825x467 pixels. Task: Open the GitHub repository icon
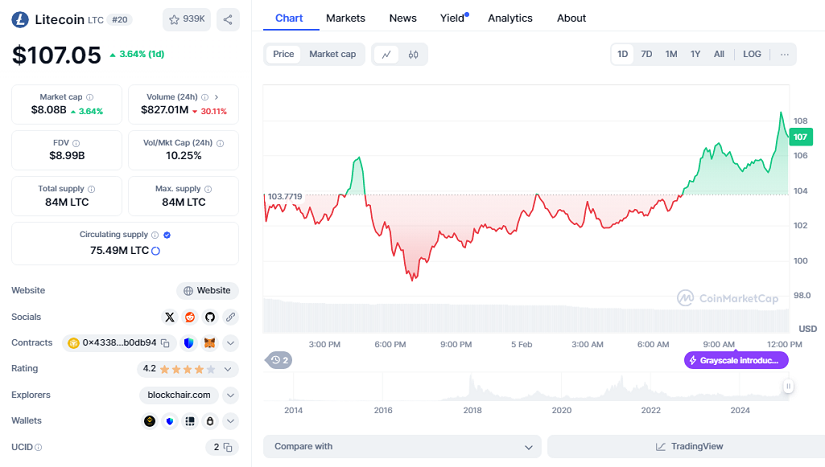pyautogui.click(x=210, y=317)
